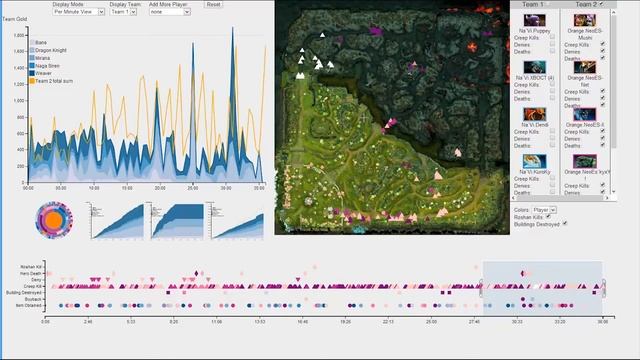Viewport: 640px width, 360px height.
Task: Click the first Item Obtained dot
Action: pyautogui.click(x=61, y=305)
